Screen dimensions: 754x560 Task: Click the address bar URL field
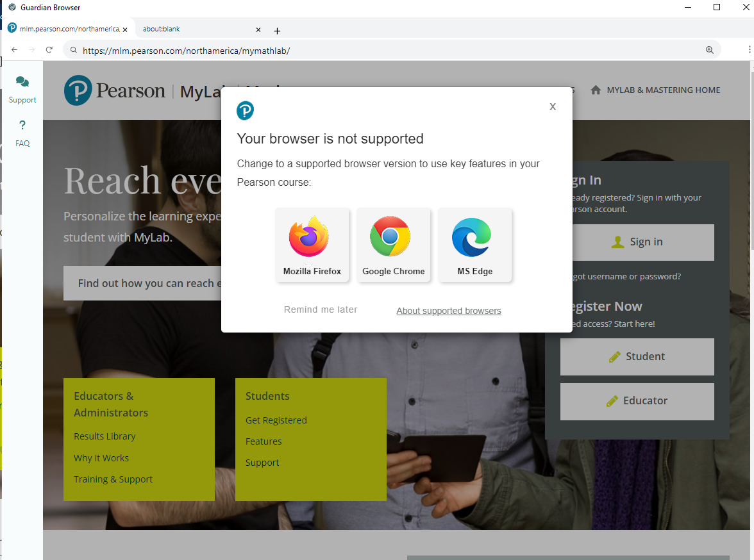[392, 50]
